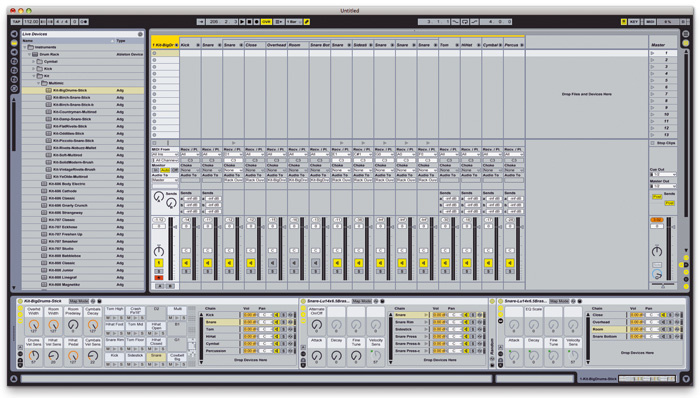700x398 pixels.
Task: Fold the Kit-BigDr group track toggle
Action: click(x=176, y=45)
